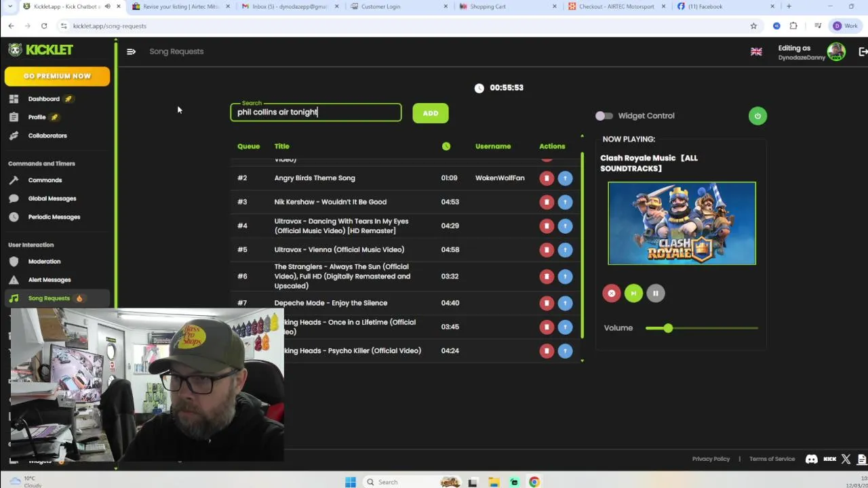Switch to Customer Login browser tab

pyautogui.click(x=400, y=7)
